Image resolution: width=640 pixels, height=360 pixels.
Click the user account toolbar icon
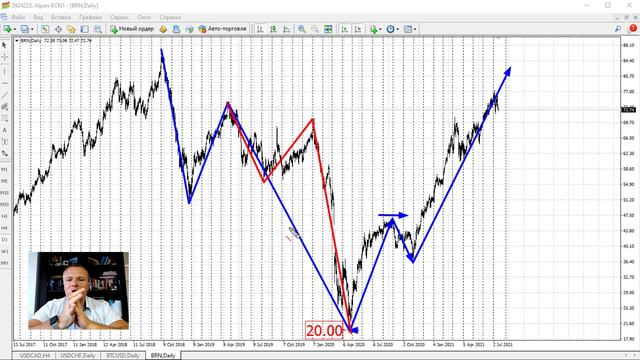176,29
